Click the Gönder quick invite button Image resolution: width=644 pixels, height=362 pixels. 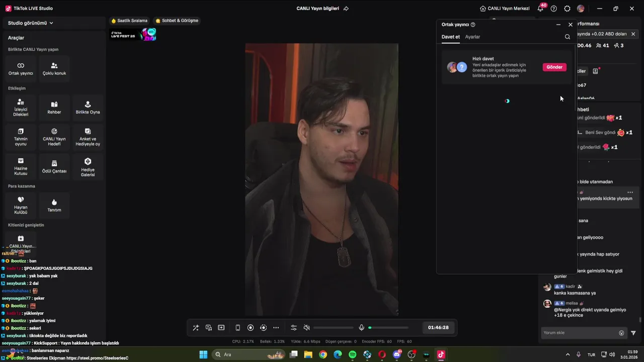click(554, 67)
